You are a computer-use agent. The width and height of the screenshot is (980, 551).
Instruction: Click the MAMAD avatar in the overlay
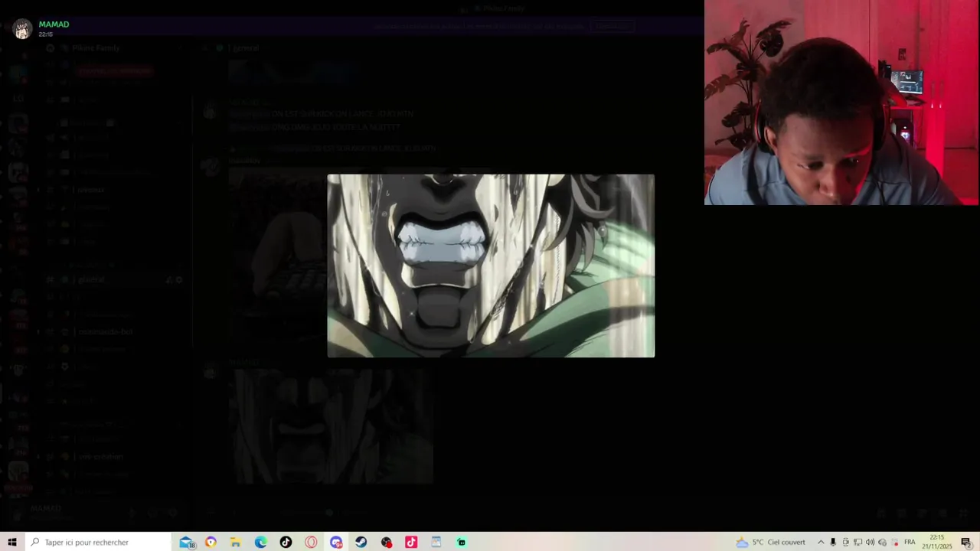(22, 29)
